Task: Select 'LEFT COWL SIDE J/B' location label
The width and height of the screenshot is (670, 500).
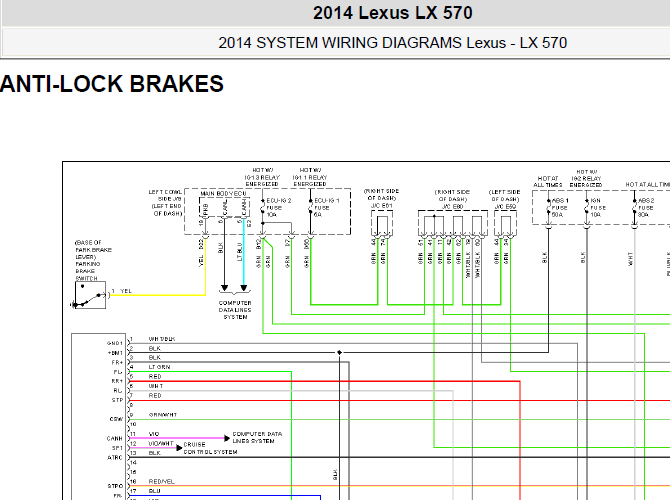Action: point(165,195)
